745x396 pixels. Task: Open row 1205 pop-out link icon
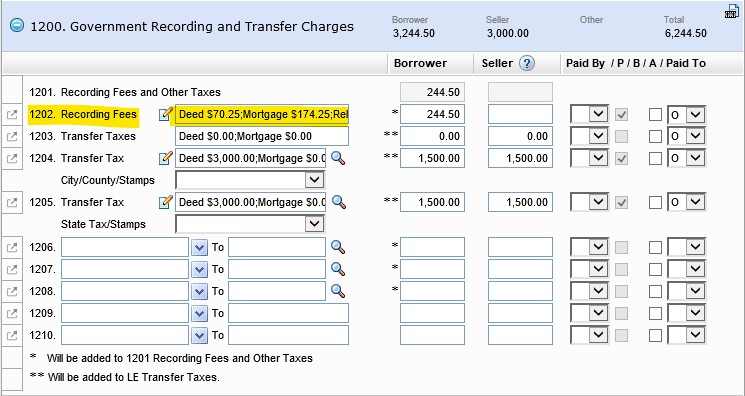point(12,202)
